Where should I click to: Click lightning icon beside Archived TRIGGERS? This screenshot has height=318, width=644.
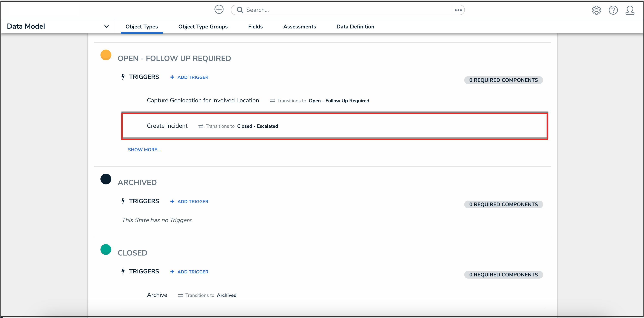tap(123, 201)
